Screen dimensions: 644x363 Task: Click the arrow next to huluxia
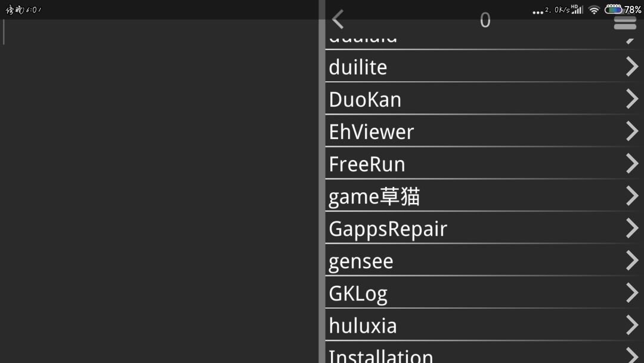(632, 325)
